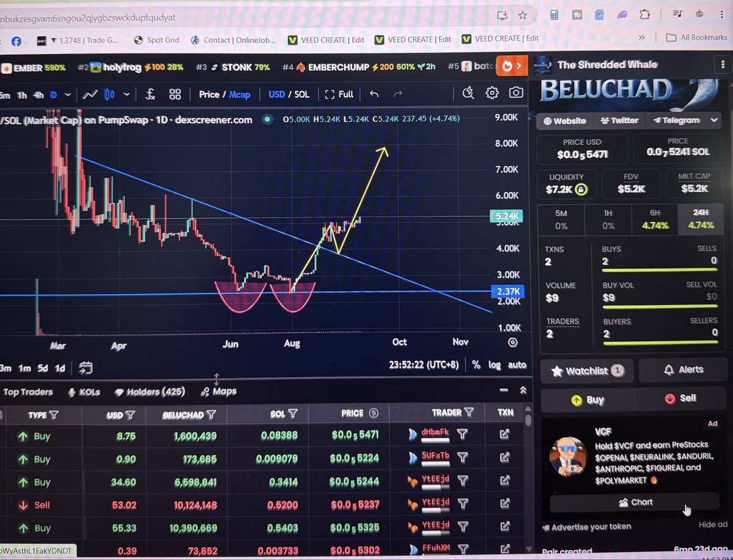Open the Facebook bookmark icon
This screenshot has height=560, width=733.
17,41
